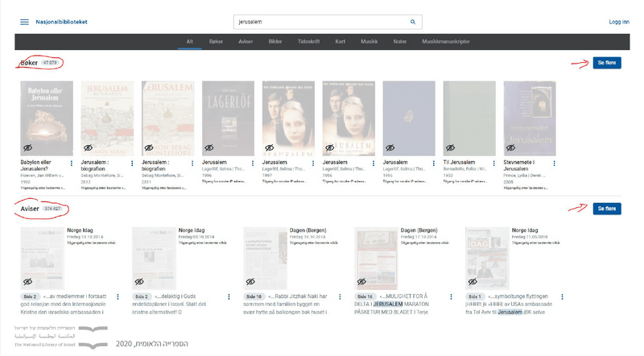This screenshot has width=644, height=356.
Task: Click crossed-eye icon on Babylon eller Jerusalem cover
Action: point(29,148)
